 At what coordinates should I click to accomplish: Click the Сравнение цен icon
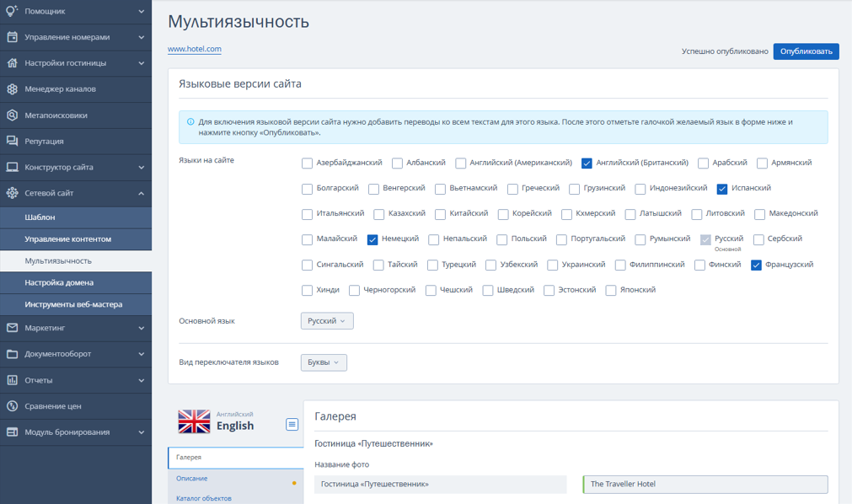[x=12, y=406]
